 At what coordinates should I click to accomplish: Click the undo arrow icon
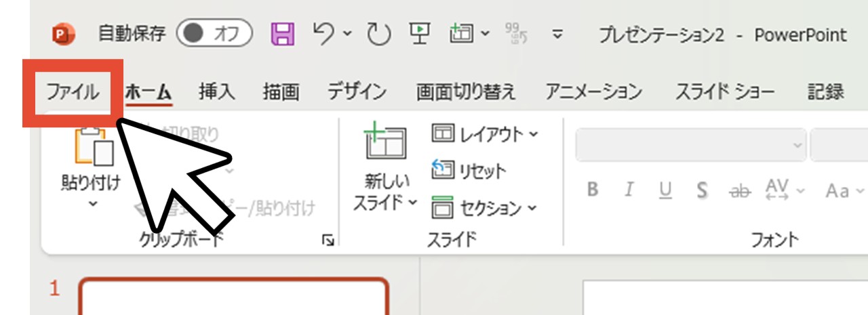[325, 33]
